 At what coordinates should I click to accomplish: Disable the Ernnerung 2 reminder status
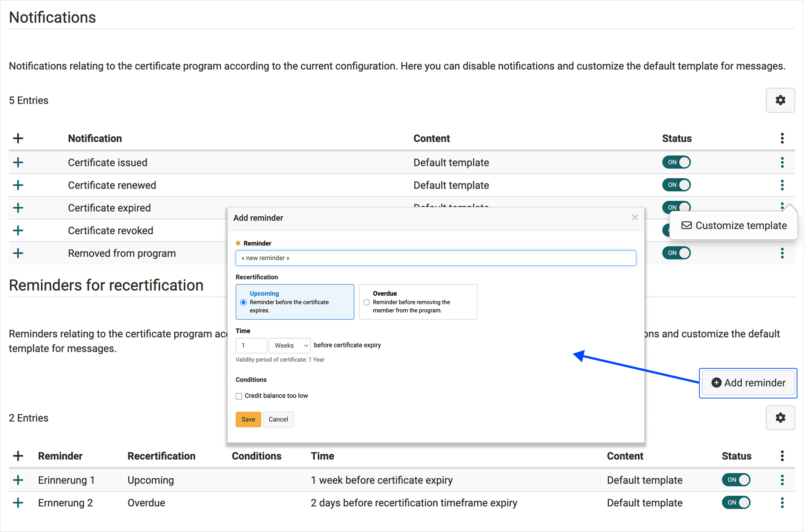pos(736,503)
